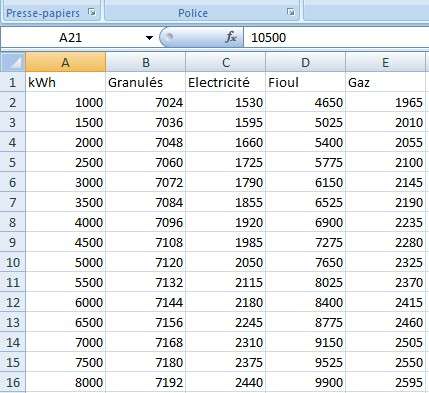Click the Fioul header cell
The height and width of the screenshot is (393, 429).
click(x=305, y=82)
